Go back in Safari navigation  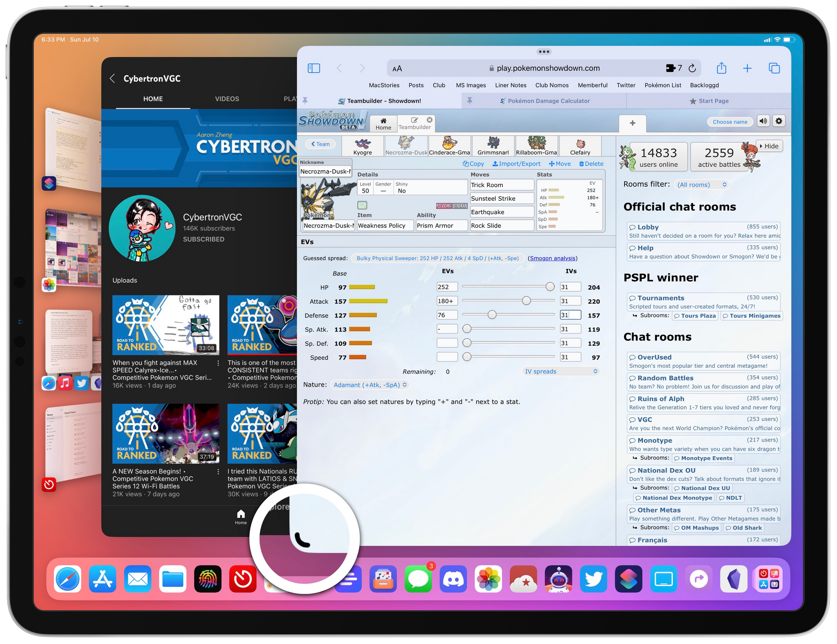tap(339, 68)
